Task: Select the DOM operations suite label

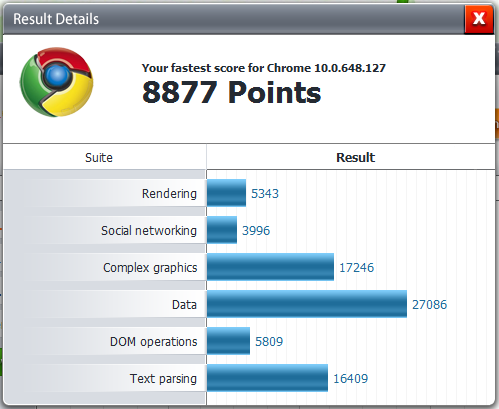Action: coord(154,342)
